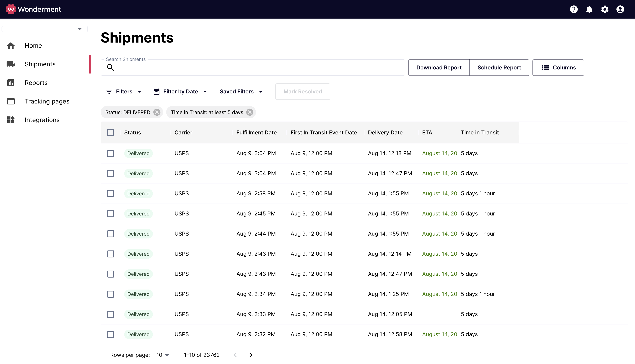Click the Wonderment home icon
Viewport: 635px width, 364px height.
9,9
